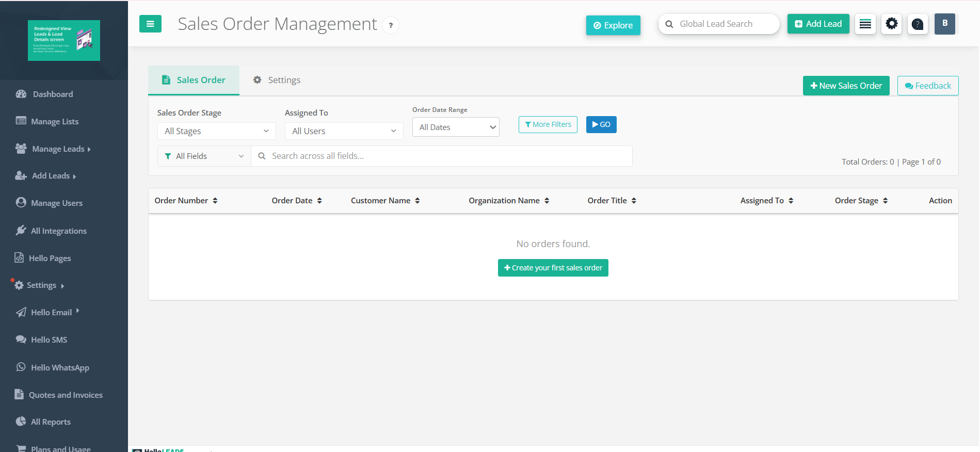
Task: Open the gear settings icon in header
Action: coord(891,24)
